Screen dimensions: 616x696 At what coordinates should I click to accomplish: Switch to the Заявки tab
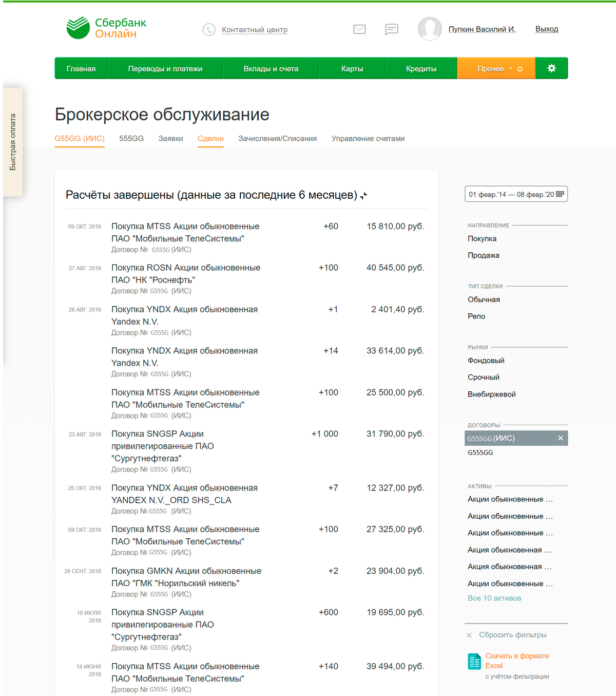[x=170, y=139]
